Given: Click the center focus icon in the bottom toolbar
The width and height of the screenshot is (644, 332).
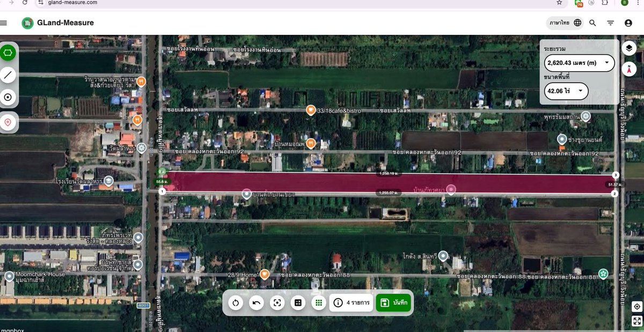Looking at the screenshot, I should (277, 303).
